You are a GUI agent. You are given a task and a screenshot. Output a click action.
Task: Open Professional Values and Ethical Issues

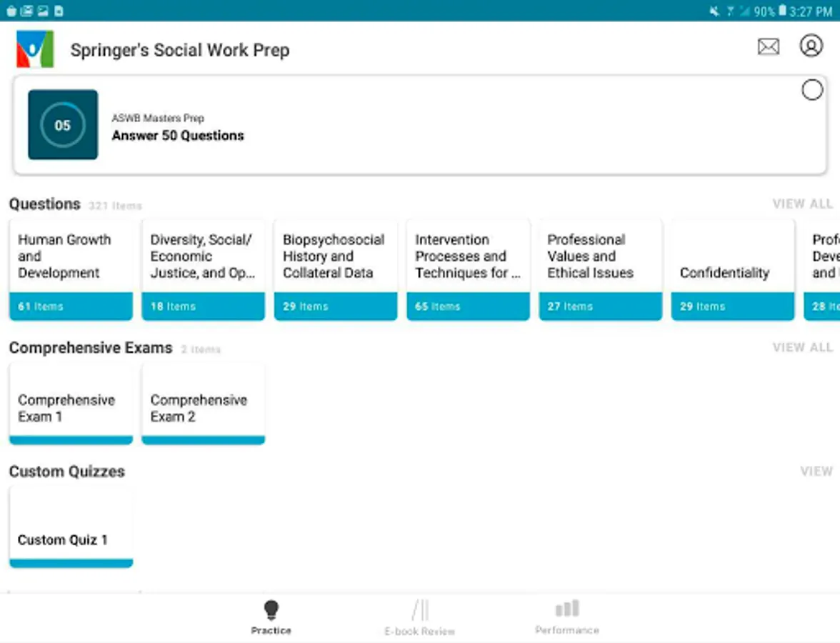601,269
